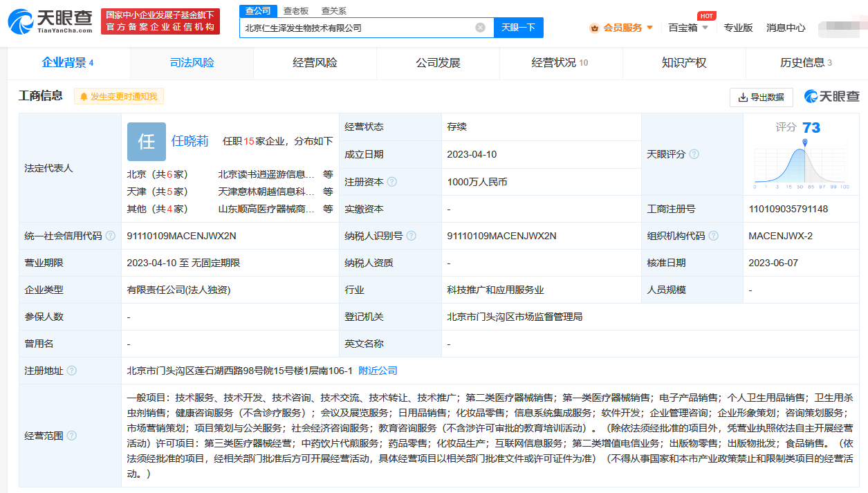The height and width of the screenshot is (493, 868).
Task: Click 等 in the 其他（共4家） row
Action: [328, 209]
